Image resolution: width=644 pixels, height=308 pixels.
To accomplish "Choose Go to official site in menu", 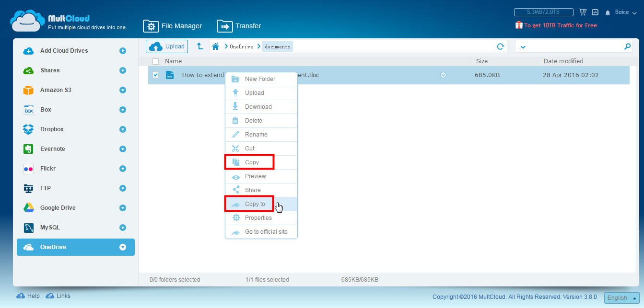I will 261,232.
